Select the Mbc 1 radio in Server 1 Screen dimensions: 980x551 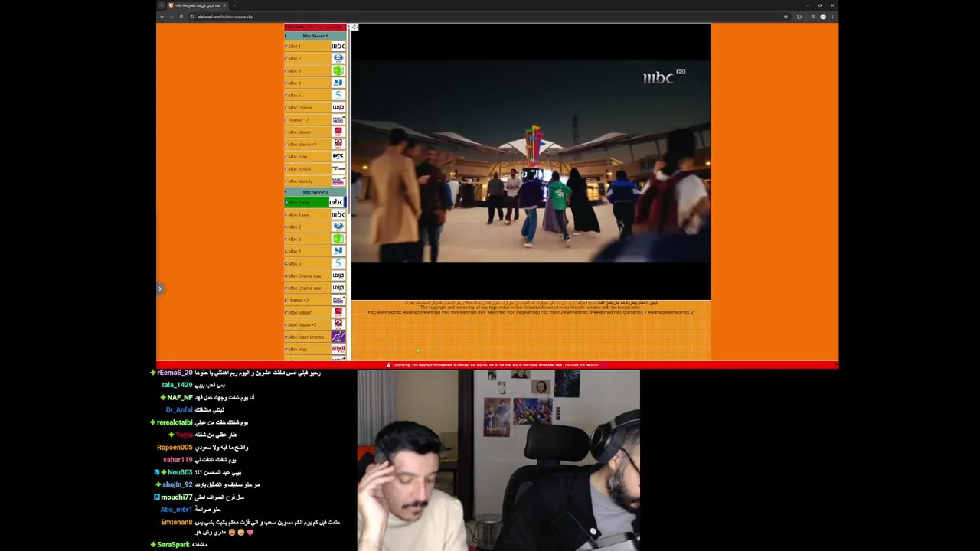coord(286,47)
